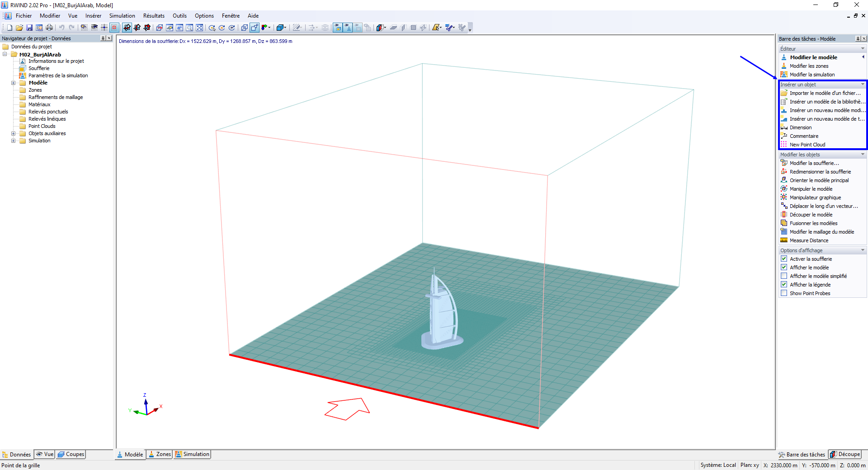The image size is (868, 470).
Task: Toggle the highlighted dotted red-square selection toolbar button
Action: pos(114,28)
